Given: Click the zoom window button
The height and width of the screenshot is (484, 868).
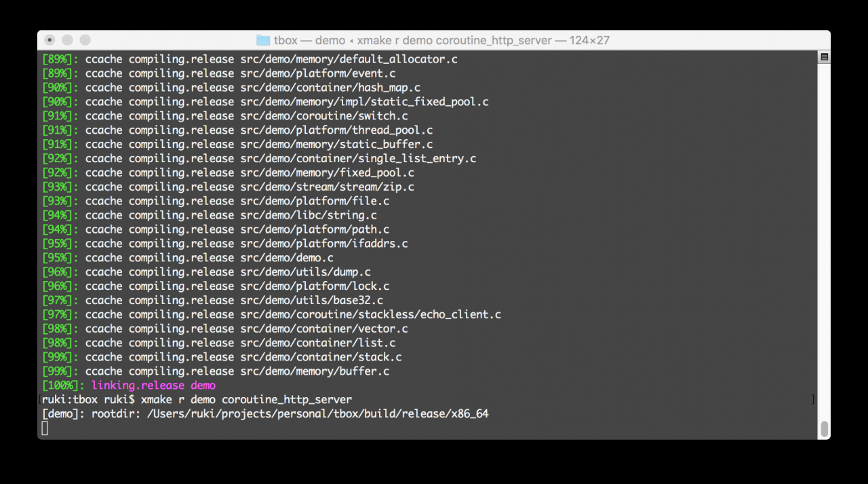Looking at the screenshot, I should tap(85, 40).
